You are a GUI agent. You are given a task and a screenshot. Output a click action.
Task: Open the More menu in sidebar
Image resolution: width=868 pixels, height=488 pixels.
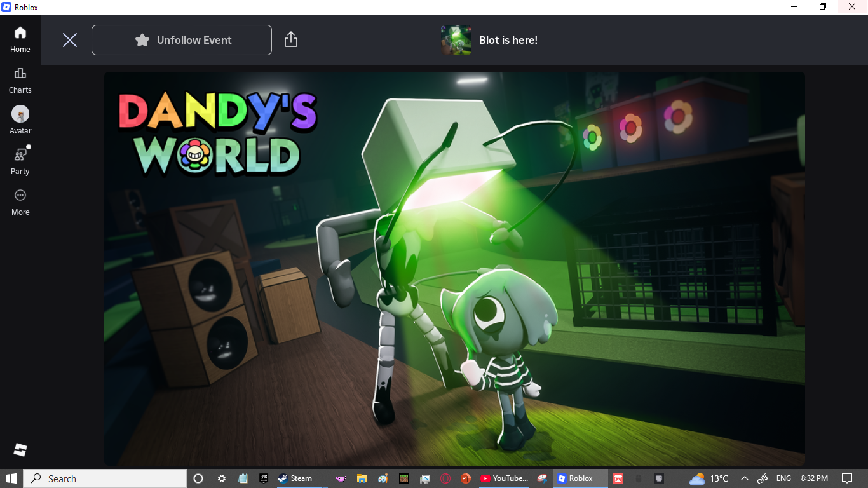20,202
